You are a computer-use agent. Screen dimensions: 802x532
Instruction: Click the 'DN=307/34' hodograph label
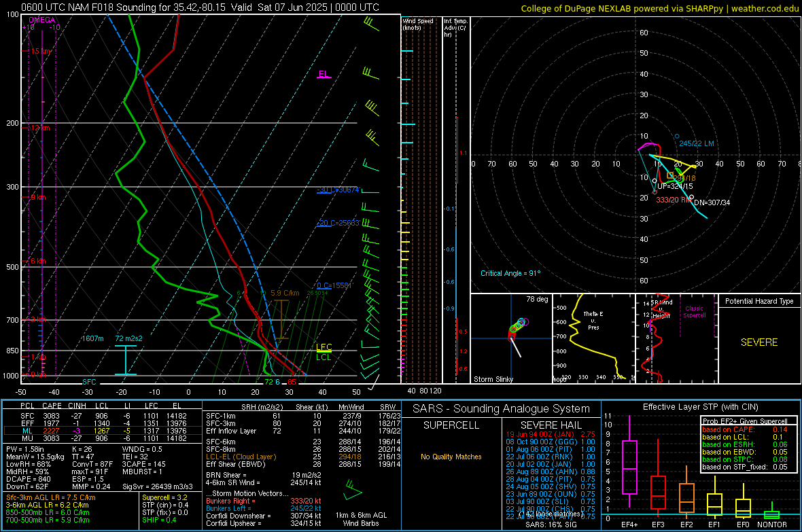pyautogui.click(x=712, y=202)
